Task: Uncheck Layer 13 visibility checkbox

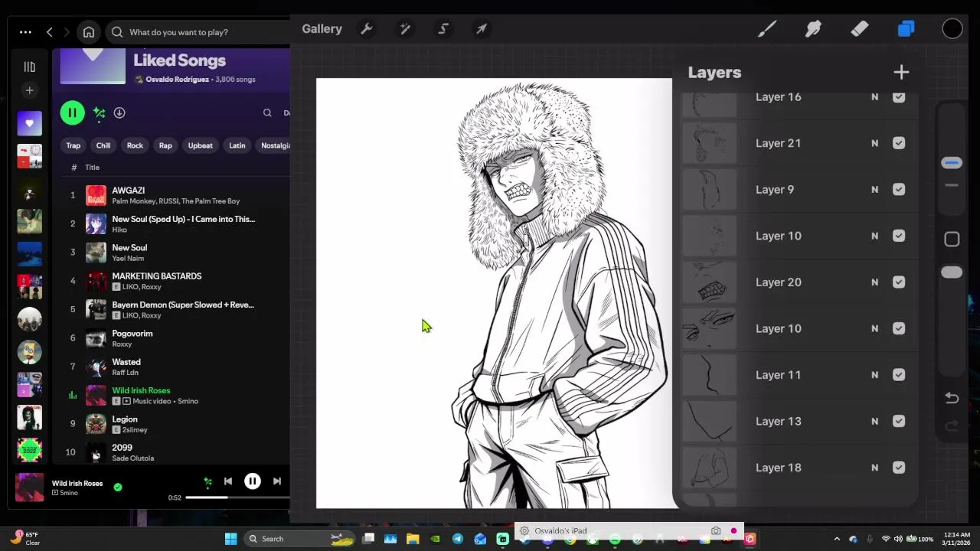Action: point(899,421)
